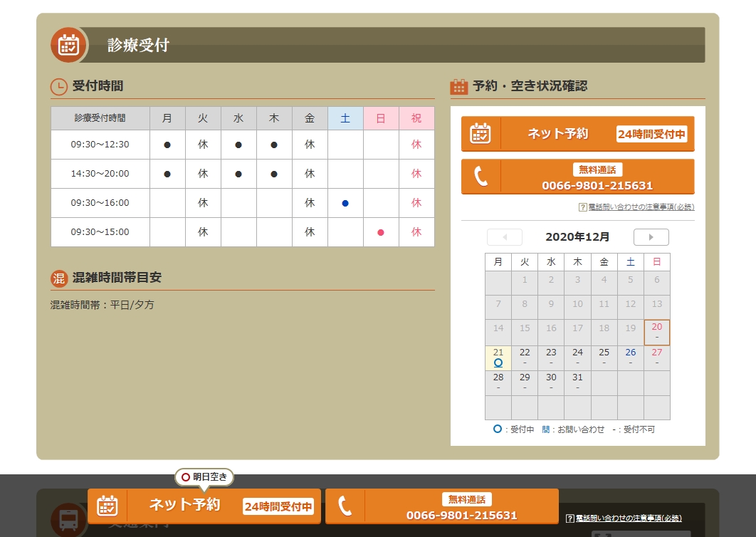
Task: Click the clock icon next to 受付時間
Action: (59, 87)
